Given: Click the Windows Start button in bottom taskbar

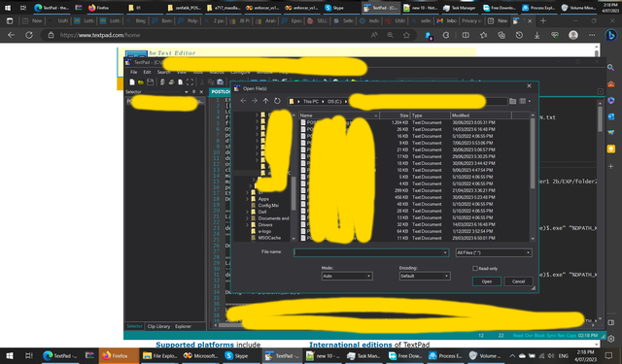Looking at the screenshot, I should point(10,355).
